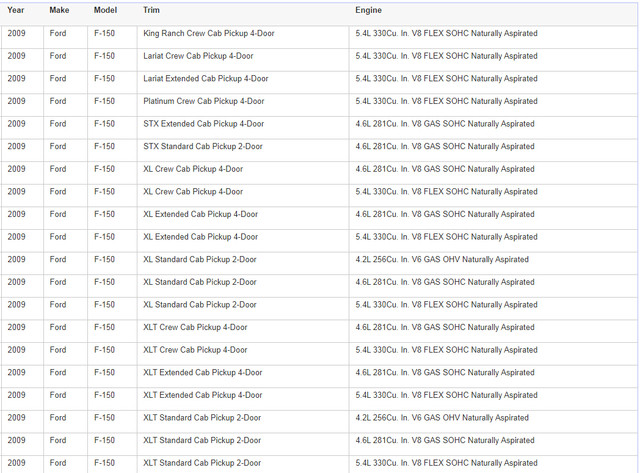The width and height of the screenshot is (640, 473).
Task: Select the Lariat Crew Cab Pickup 4-Door trim
Action: (198, 56)
